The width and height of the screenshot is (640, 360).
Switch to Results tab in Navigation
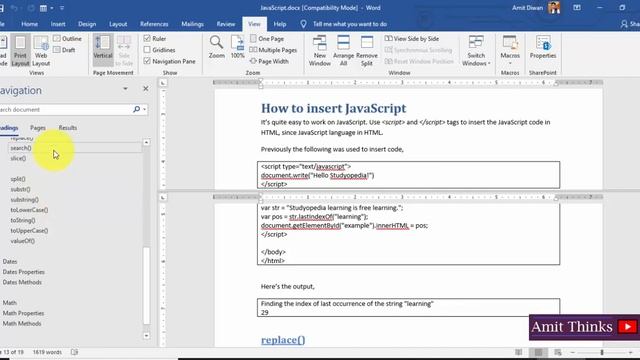coord(68,128)
